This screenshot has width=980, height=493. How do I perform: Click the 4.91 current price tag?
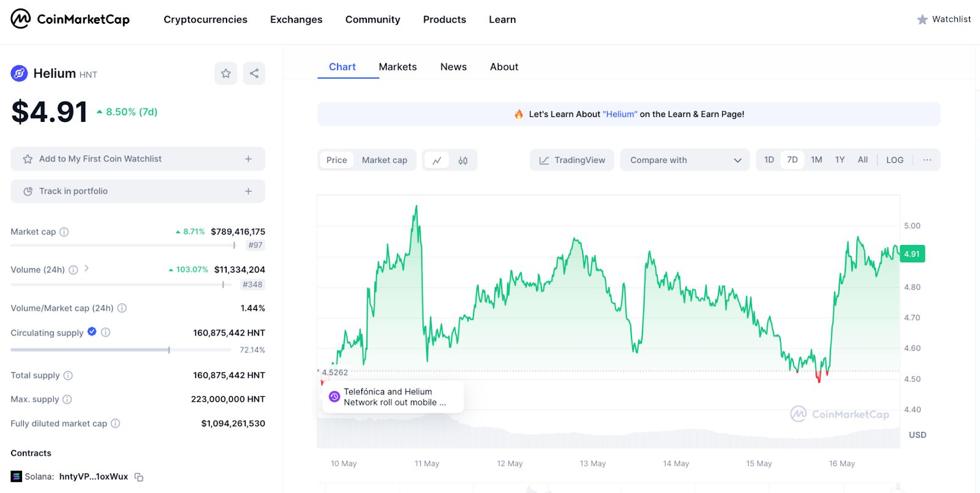tap(912, 254)
